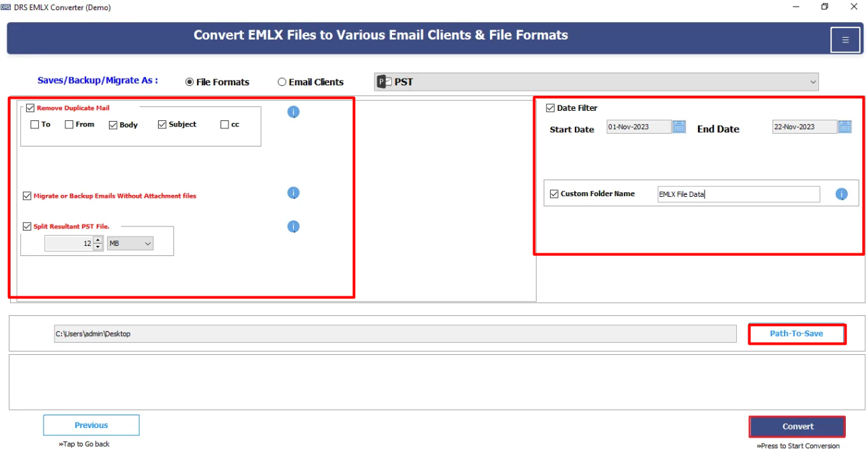This screenshot has height=461, width=868.
Task: Click the info icon beside Split Resultant PST
Action: (293, 226)
